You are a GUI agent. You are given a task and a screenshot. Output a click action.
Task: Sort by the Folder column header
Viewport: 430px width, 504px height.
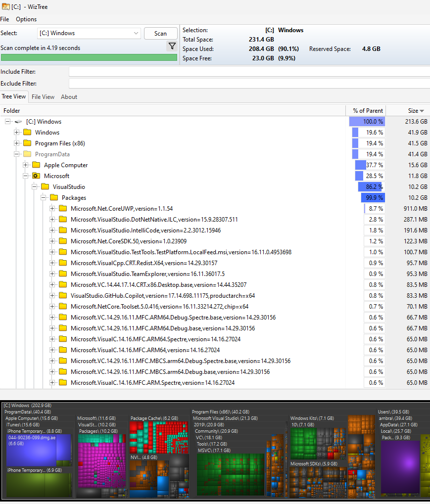tap(173, 111)
